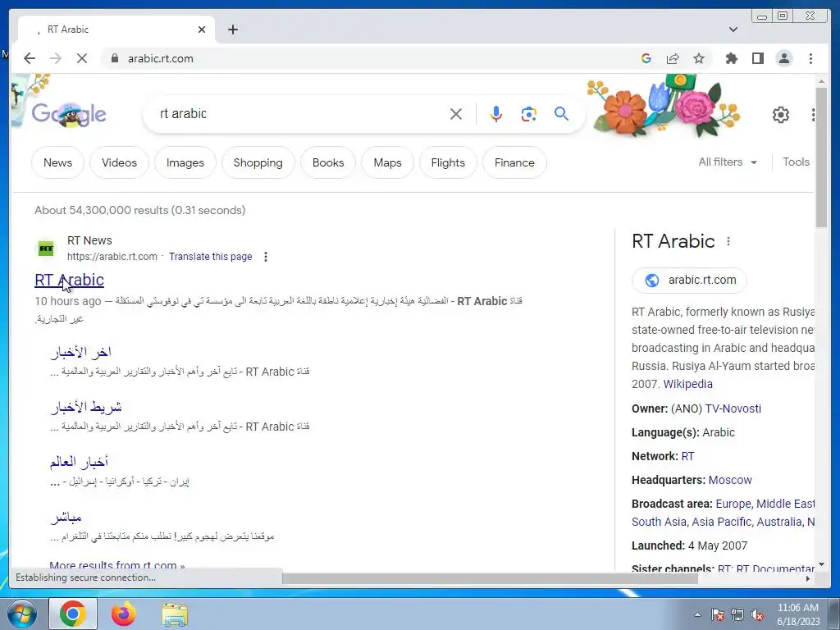Image resolution: width=840 pixels, height=630 pixels.
Task: Submit search with magnifier icon
Action: pyautogui.click(x=561, y=113)
